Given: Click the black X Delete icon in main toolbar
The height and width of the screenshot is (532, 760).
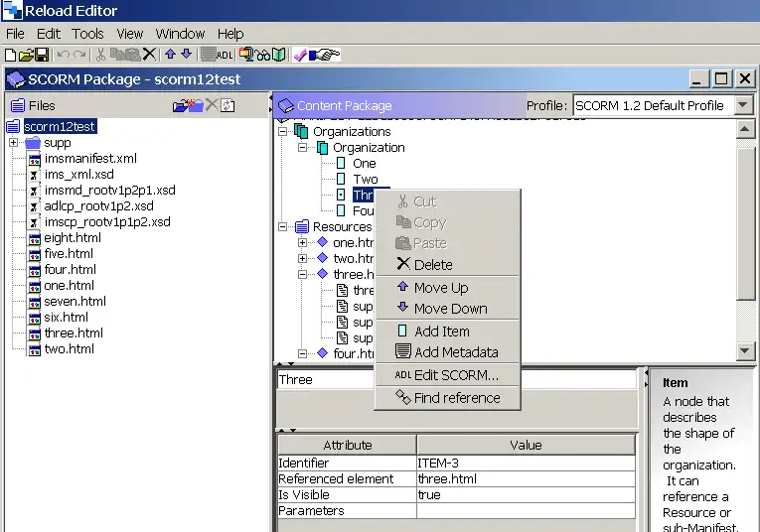Looking at the screenshot, I should click(x=150, y=55).
